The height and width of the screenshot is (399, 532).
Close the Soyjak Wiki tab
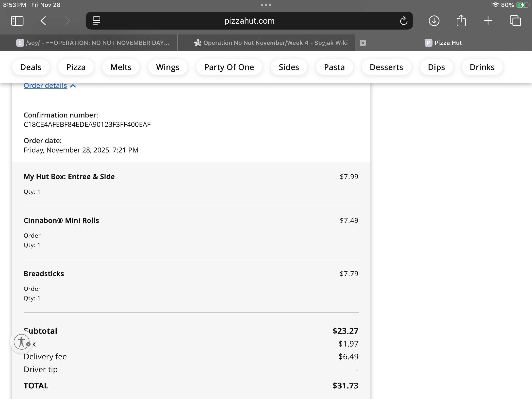pos(363,43)
